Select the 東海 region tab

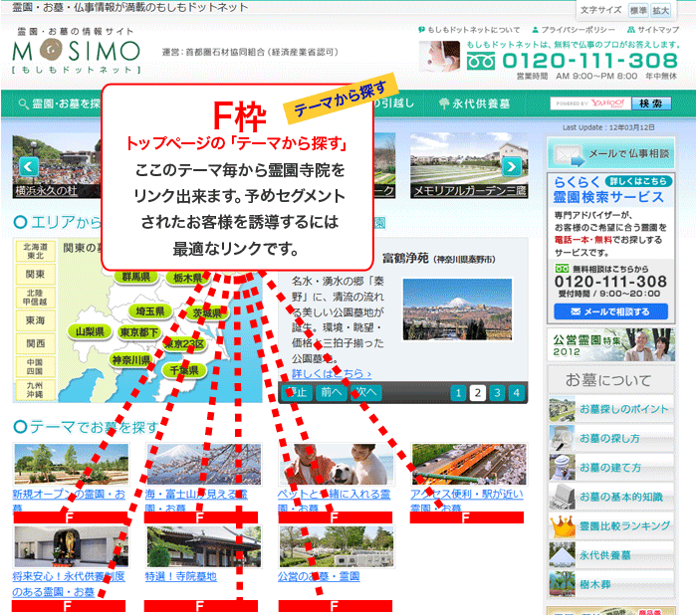pos(35,320)
